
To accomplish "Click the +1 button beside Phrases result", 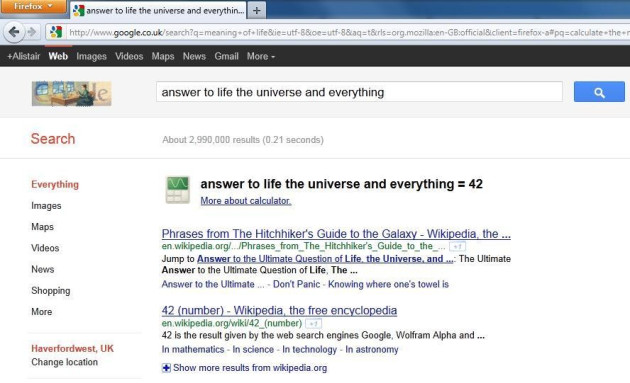I will coord(457,246).
